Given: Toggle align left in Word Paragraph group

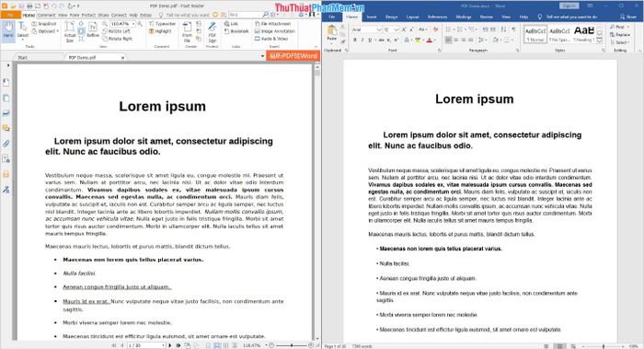Looking at the screenshot, I should click(x=448, y=40).
